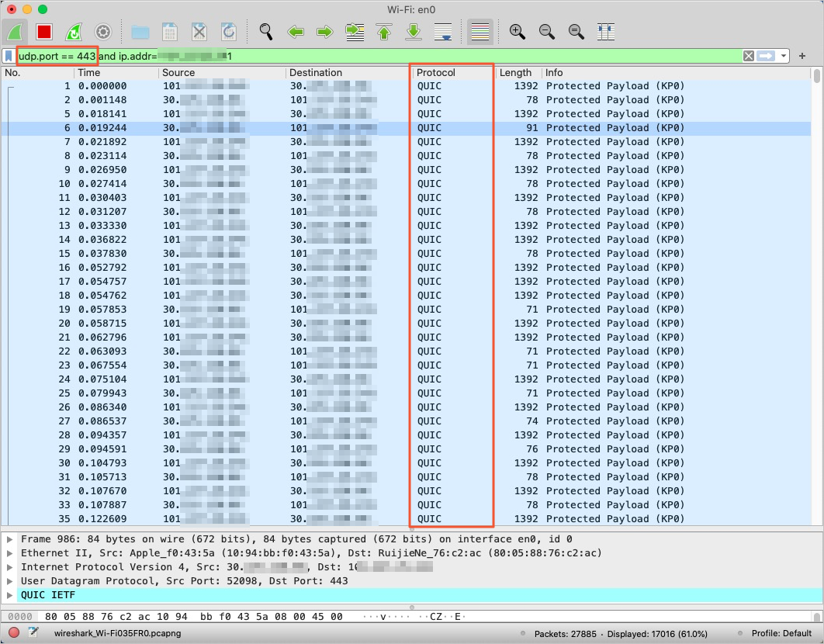Click the wireshark_Wi-Fi035FR0.pcapng file name
The width and height of the screenshot is (824, 644).
[x=117, y=633]
